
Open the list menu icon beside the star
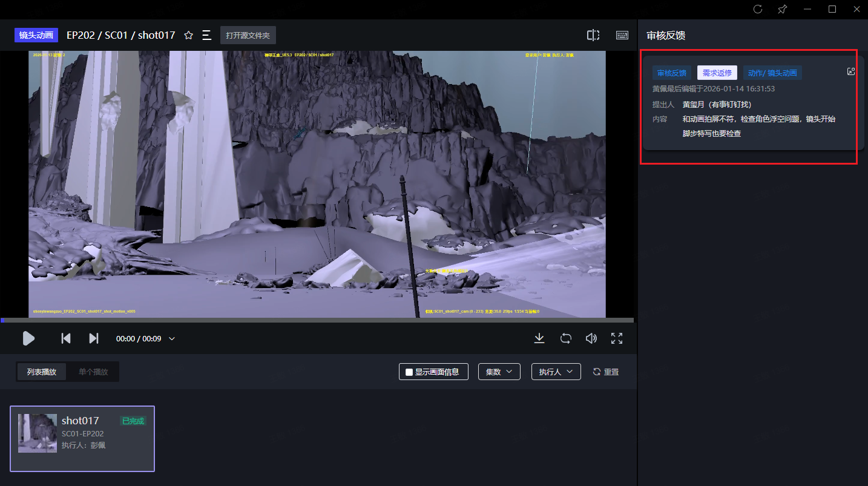click(x=206, y=35)
